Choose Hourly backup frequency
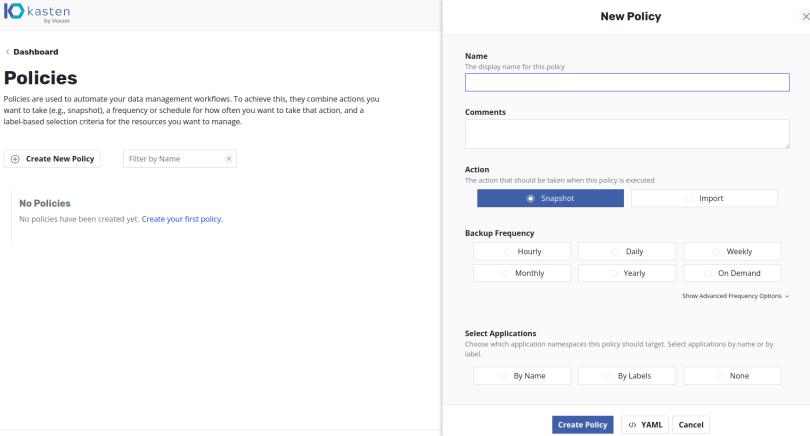810x436 pixels. [522, 251]
